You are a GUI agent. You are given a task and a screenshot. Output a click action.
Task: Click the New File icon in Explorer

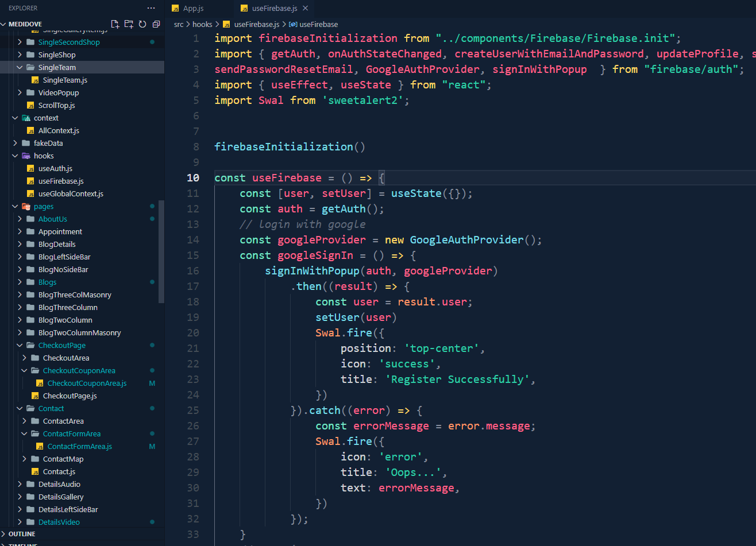115,24
